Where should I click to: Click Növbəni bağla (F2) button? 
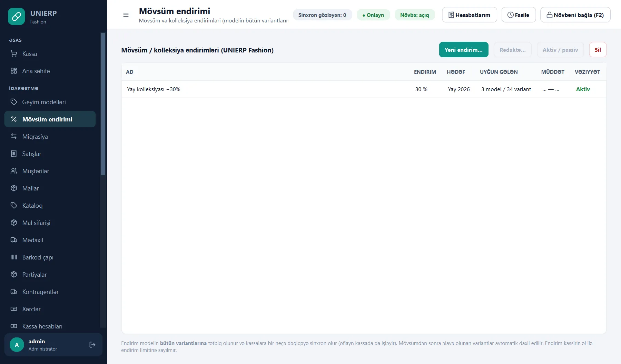(x=575, y=15)
